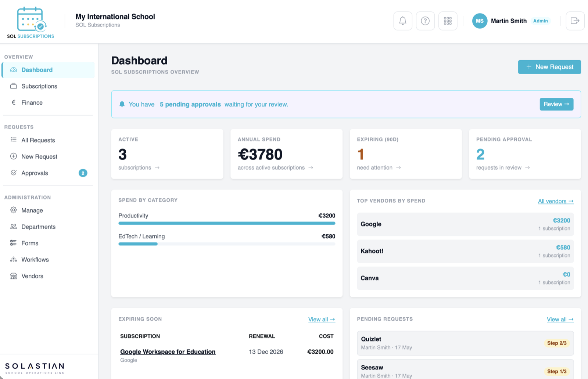
Task: Click the logout icon button
Action: 575,21
